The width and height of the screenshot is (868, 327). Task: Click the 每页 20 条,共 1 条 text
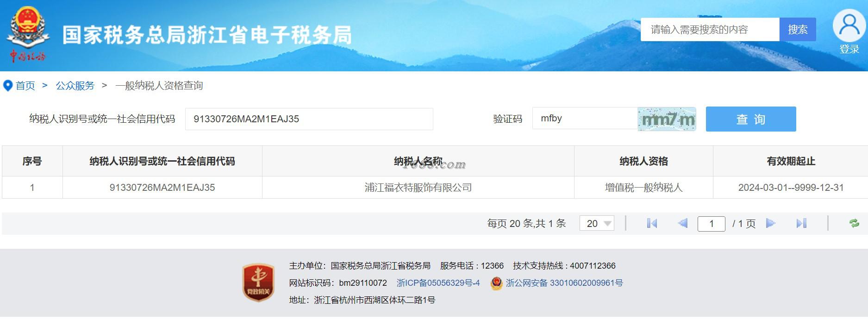click(526, 224)
